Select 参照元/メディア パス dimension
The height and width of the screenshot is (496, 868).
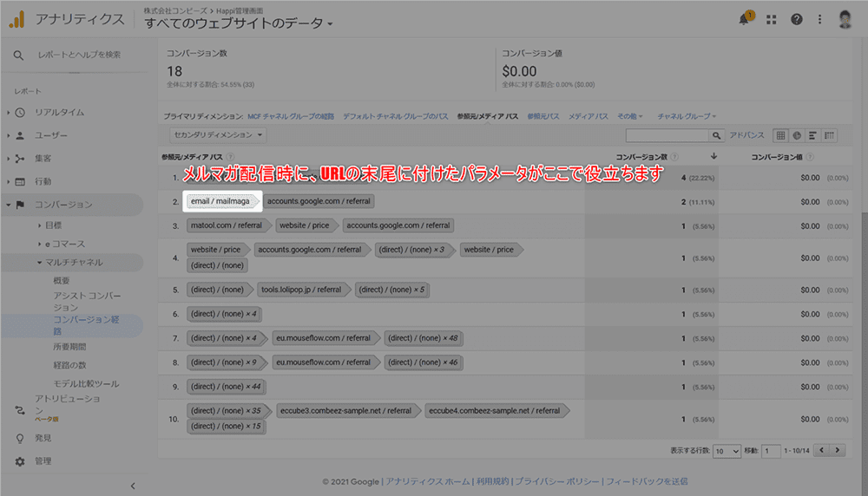[x=488, y=116]
